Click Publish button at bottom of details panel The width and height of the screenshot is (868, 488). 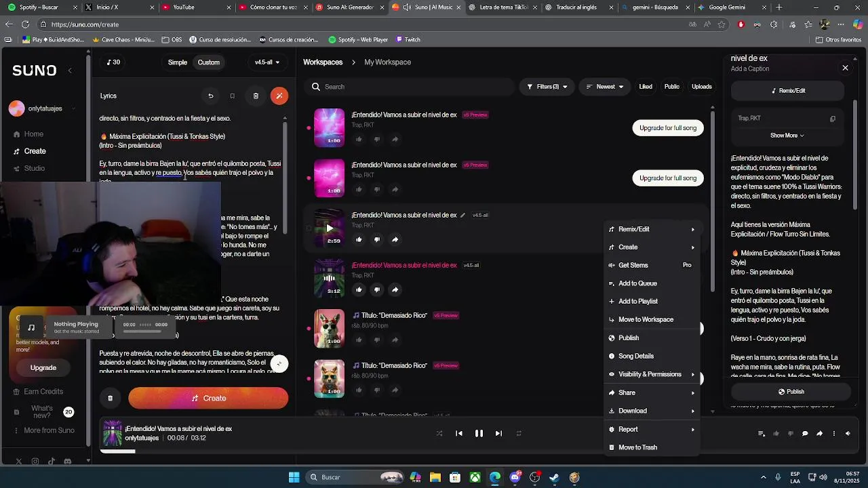click(791, 392)
